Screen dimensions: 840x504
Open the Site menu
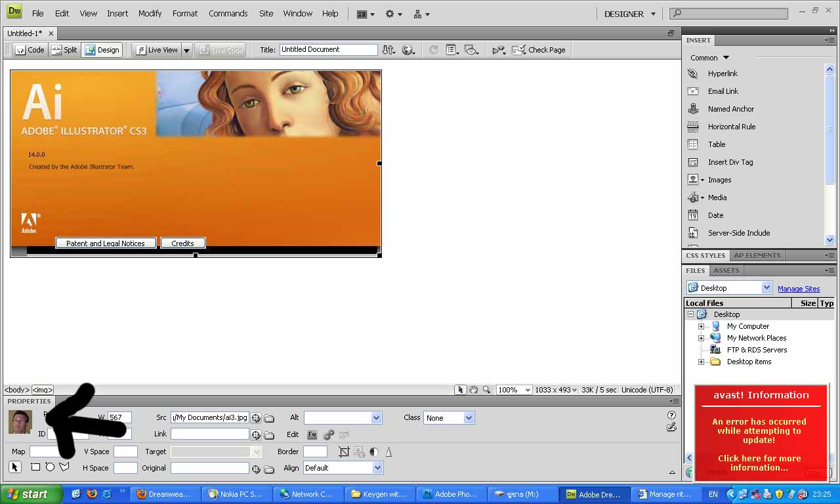tap(266, 14)
